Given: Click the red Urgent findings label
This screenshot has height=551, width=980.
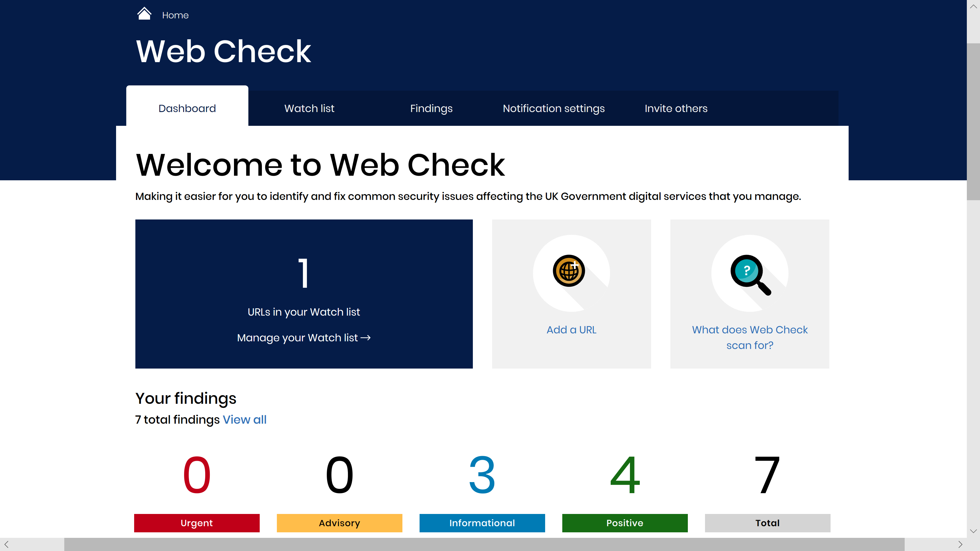Looking at the screenshot, I should tap(197, 523).
